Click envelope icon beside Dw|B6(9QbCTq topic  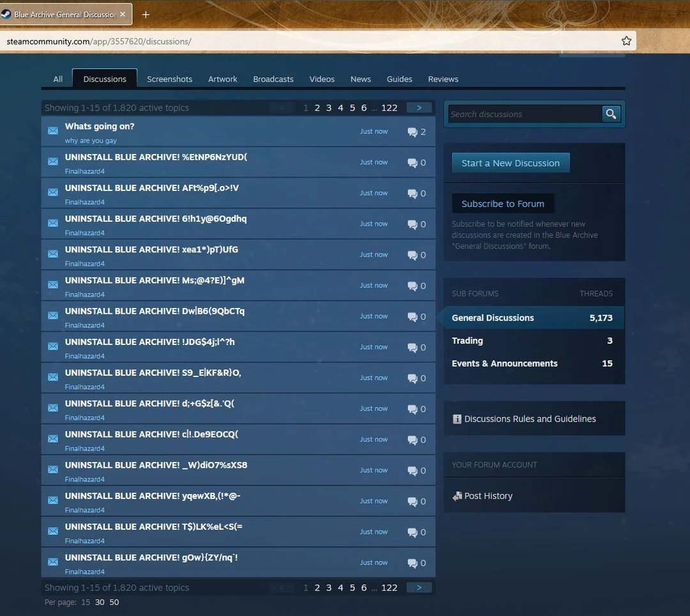coord(53,316)
